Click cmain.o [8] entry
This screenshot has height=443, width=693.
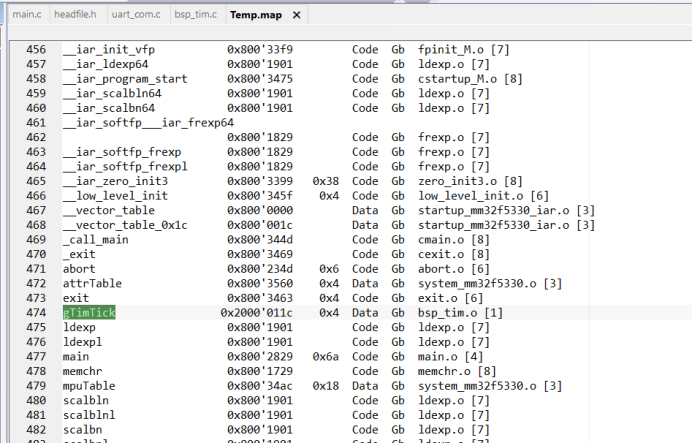pyautogui.click(x=454, y=240)
